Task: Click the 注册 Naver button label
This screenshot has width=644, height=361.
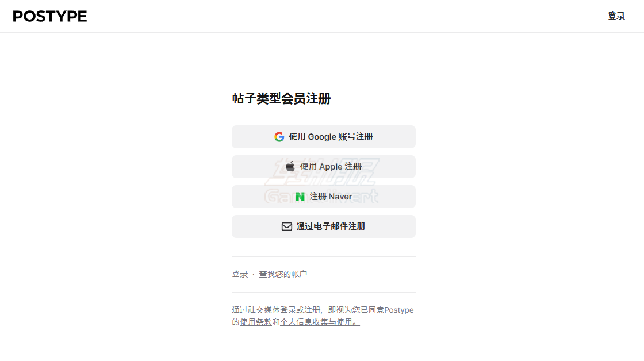Action: tap(331, 196)
